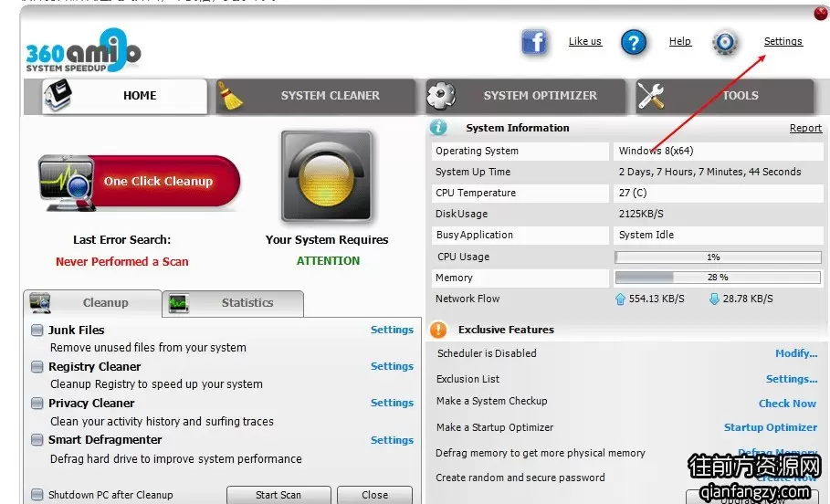Screen dimensions: 830x504
Task: Open Junk Files Settings link
Action: click(393, 330)
